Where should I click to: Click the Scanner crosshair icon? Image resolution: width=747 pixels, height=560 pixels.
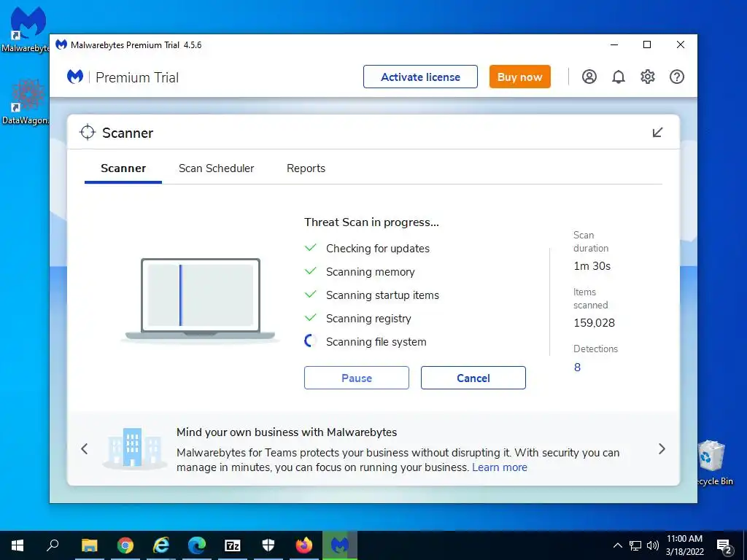click(x=88, y=133)
